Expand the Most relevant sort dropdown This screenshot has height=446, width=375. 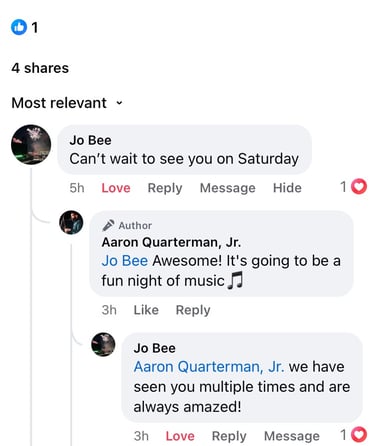pyautogui.click(x=67, y=103)
